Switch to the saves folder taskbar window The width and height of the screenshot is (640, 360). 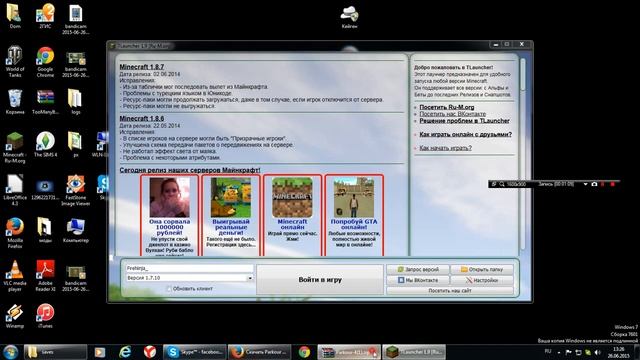pyautogui.click(x=55, y=352)
